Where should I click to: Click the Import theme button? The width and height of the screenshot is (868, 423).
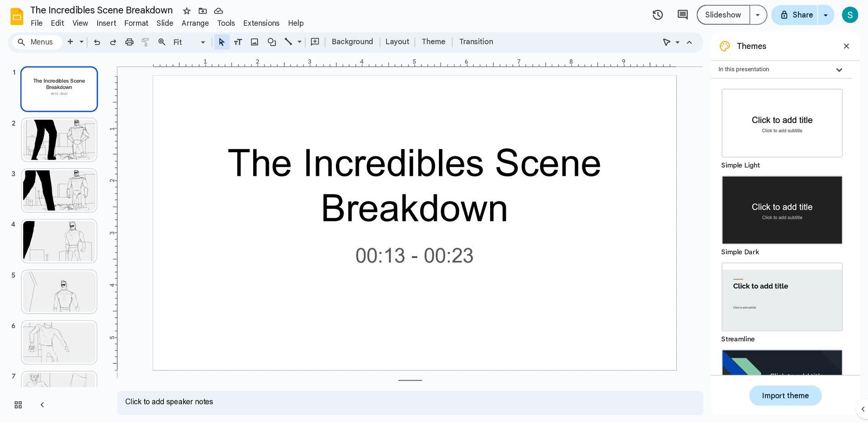coord(785,395)
